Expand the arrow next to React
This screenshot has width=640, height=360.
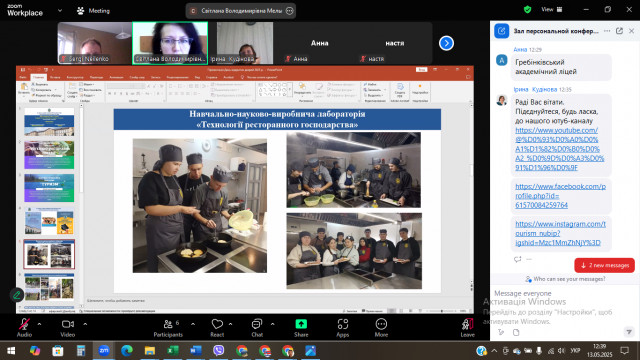pyautogui.click(x=231, y=324)
